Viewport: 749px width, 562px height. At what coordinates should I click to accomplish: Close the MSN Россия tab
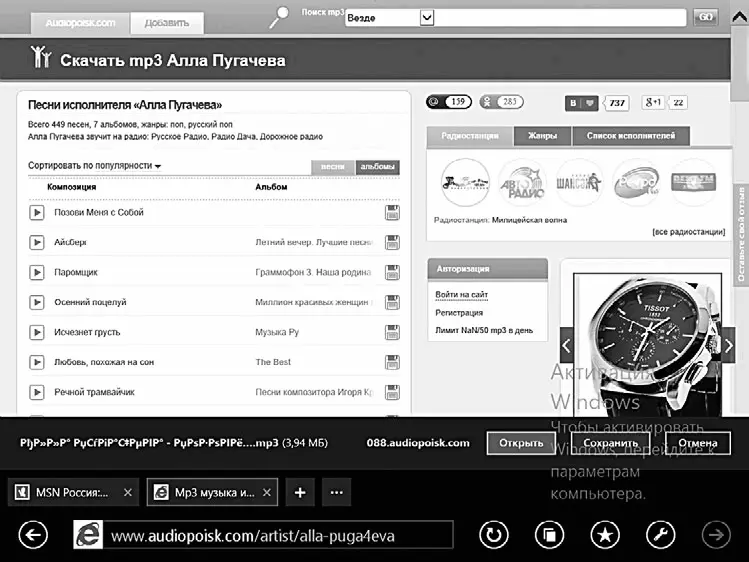[x=128, y=492]
